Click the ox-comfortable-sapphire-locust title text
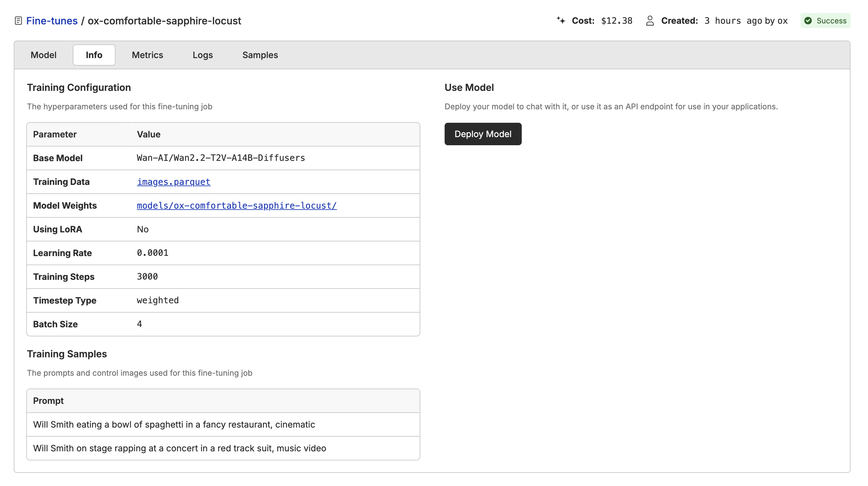The width and height of the screenshot is (868, 486). click(x=165, y=21)
